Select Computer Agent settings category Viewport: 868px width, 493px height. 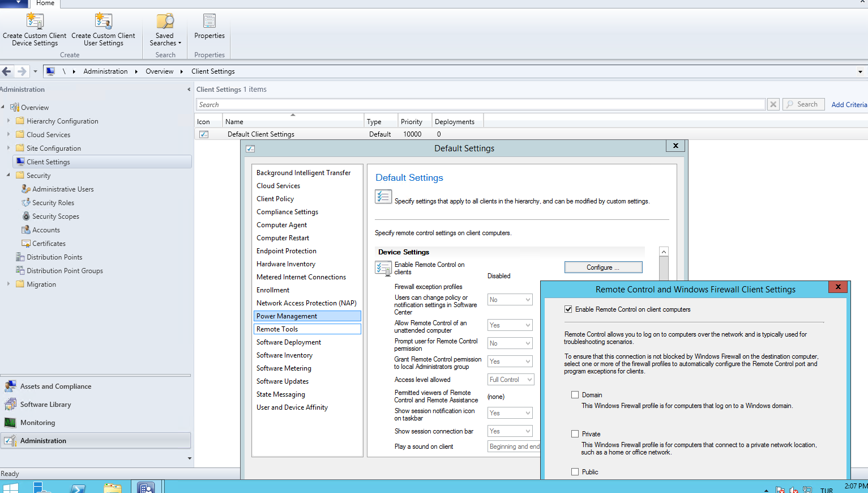point(281,225)
